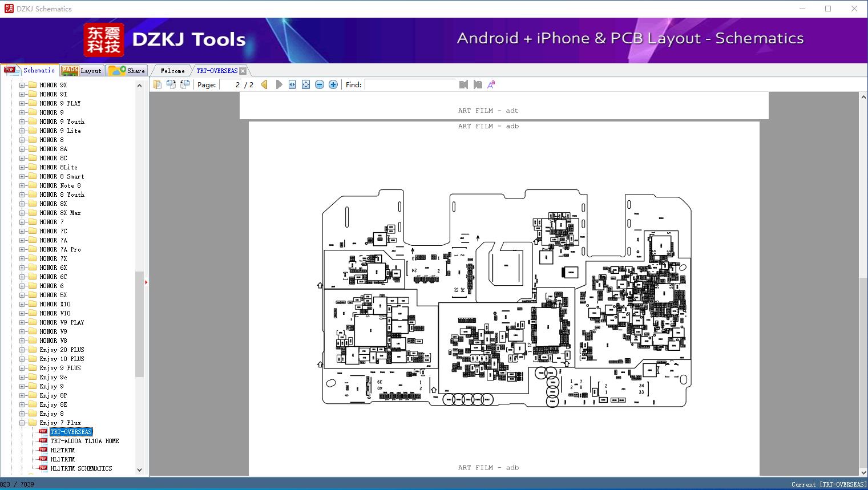
Task: Click the document viewer scroll down arrow
Action: point(863,472)
